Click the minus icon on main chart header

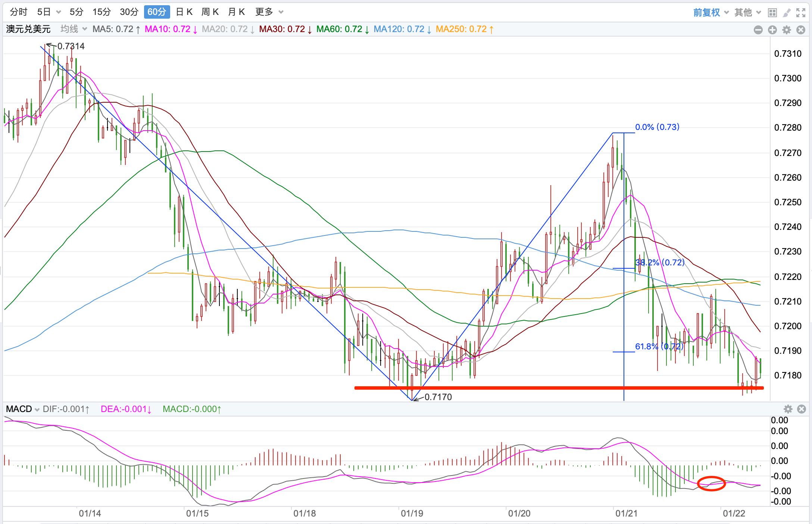click(x=758, y=30)
